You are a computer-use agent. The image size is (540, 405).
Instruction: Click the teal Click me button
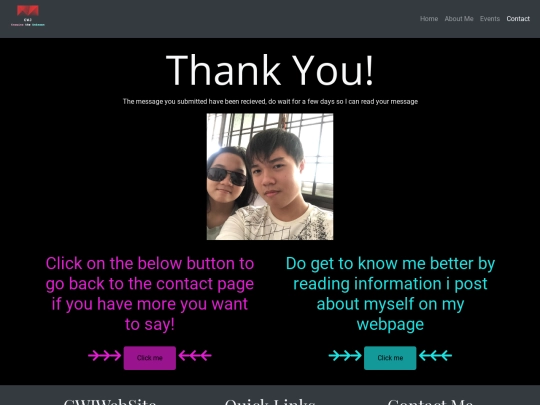pyautogui.click(x=390, y=358)
